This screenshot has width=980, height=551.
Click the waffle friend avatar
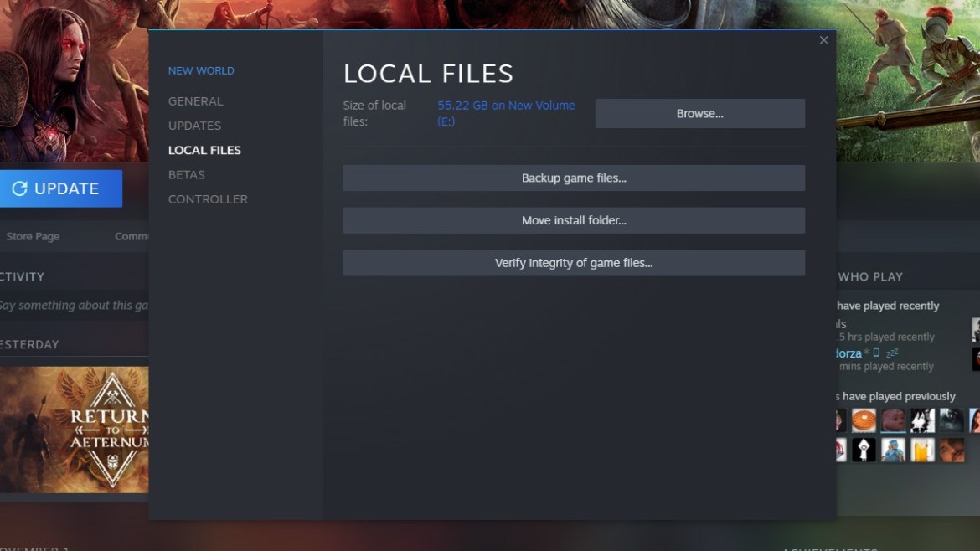(864, 420)
